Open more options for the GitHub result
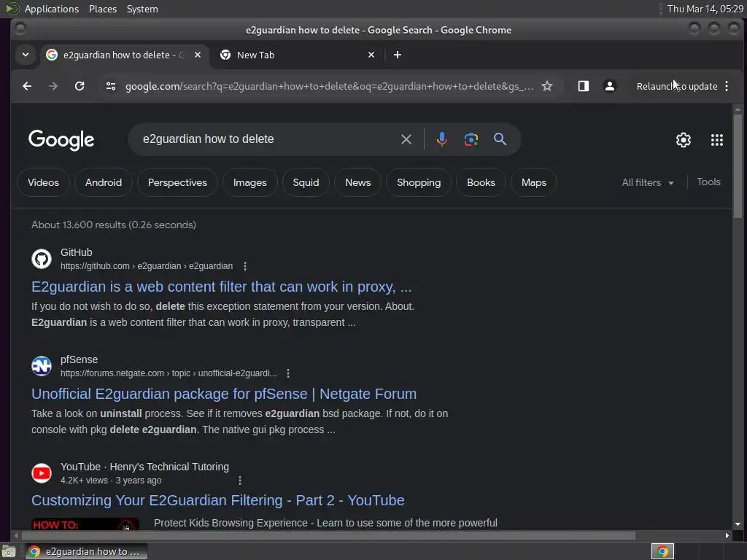 click(245, 266)
